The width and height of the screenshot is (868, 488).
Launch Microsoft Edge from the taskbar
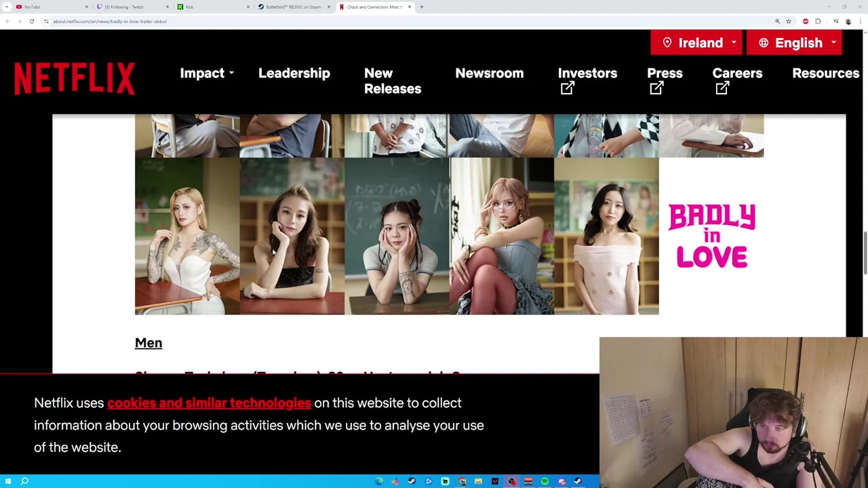point(378,481)
